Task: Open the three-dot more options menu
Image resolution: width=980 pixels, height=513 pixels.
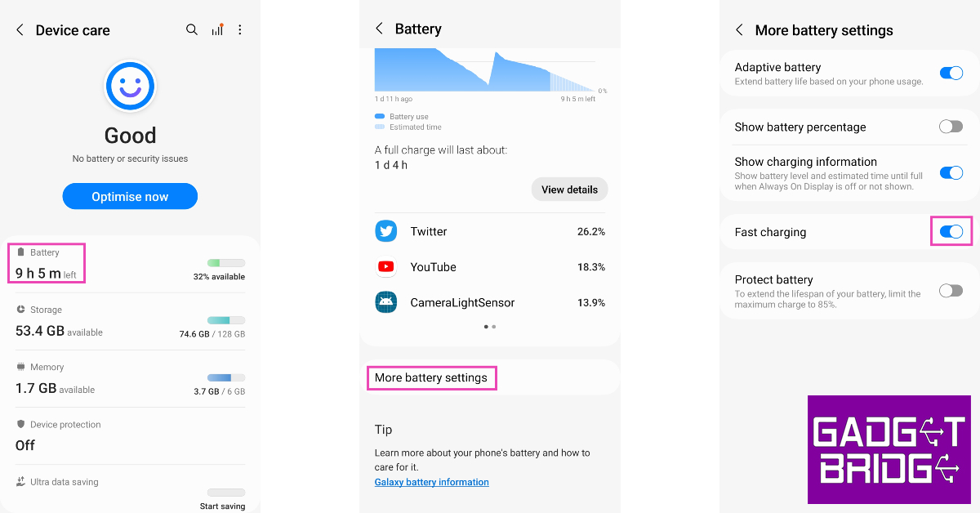Action: tap(240, 30)
